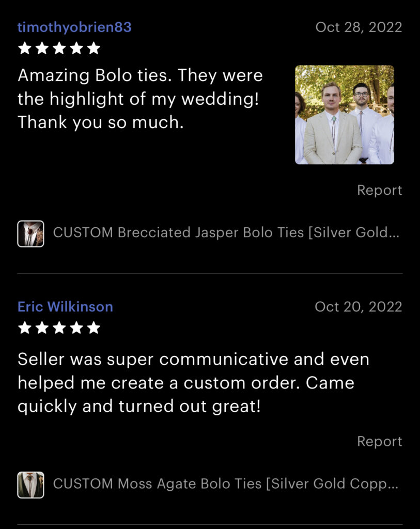Image resolution: width=420 pixels, height=529 pixels.
Task: Click third star in timothyobrien83's rating
Action: [x=59, y=48]
